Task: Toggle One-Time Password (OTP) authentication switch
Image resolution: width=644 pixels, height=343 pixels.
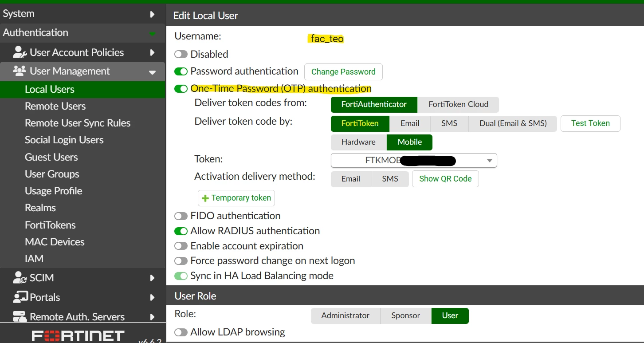Action: tap(181, 89)
